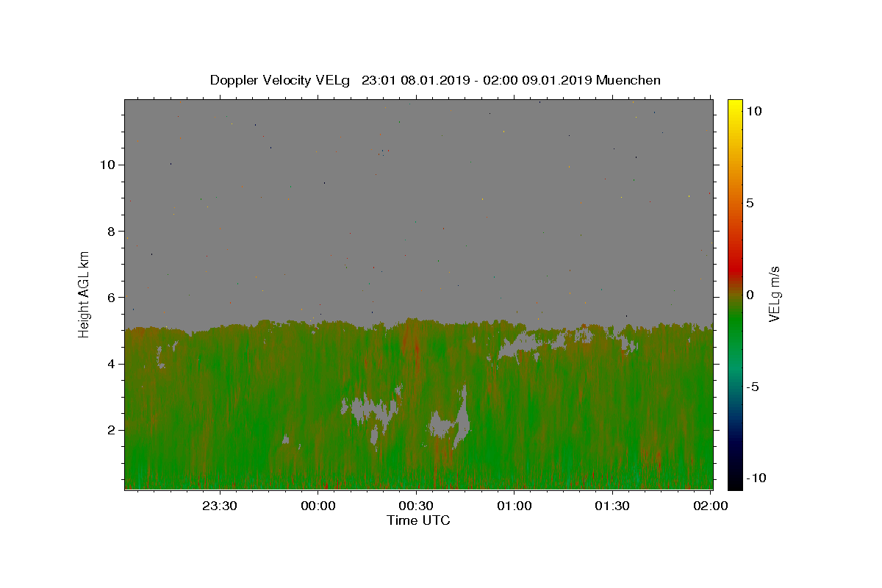Viewport: 882px width, 588px height.
Task: Click the location label 'Muenchen'
Action: click(628, 80)
